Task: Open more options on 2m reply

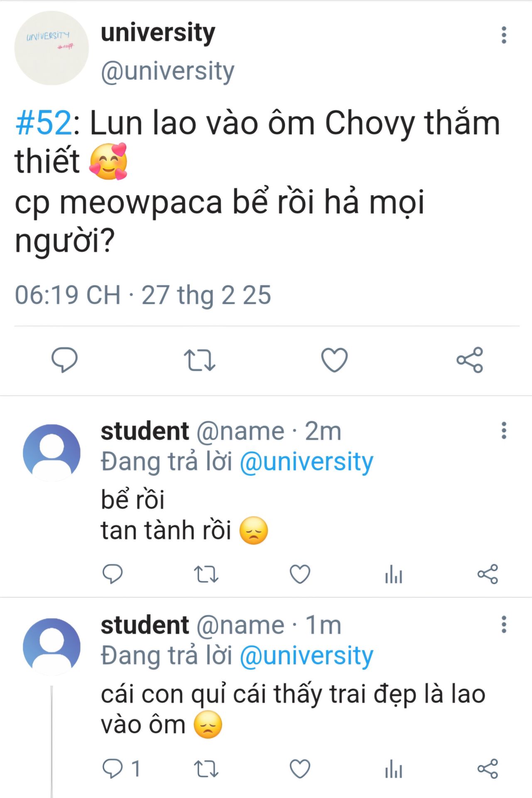Action: pyautogui.click(x=504, y=431)
